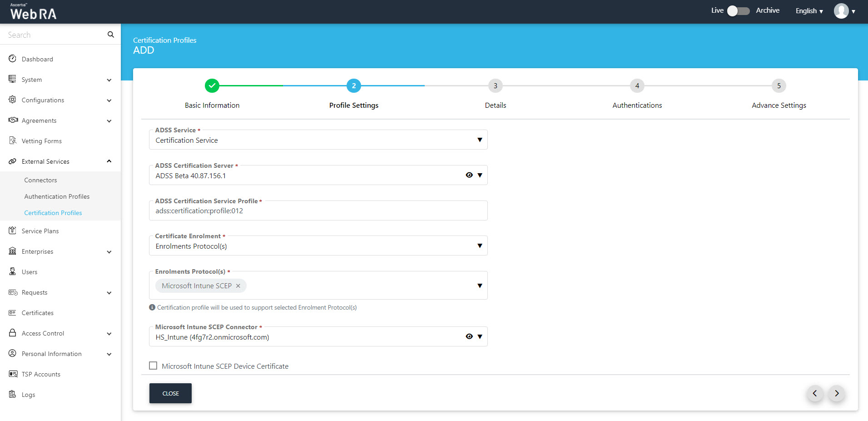
Task: Expand the Configurations menu chevron
Action: click(x=109, y=100)
